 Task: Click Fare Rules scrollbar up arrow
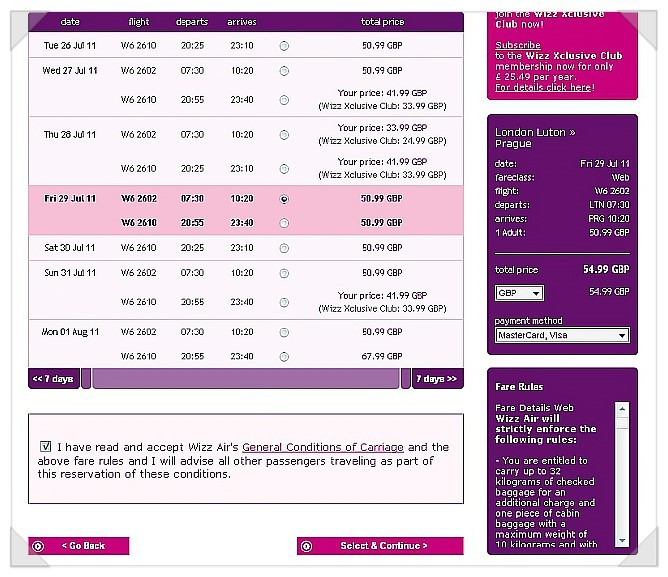(622, 409)
